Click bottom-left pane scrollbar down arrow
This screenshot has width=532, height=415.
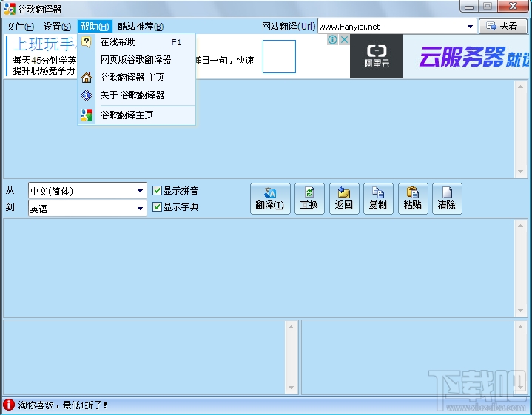291,388
